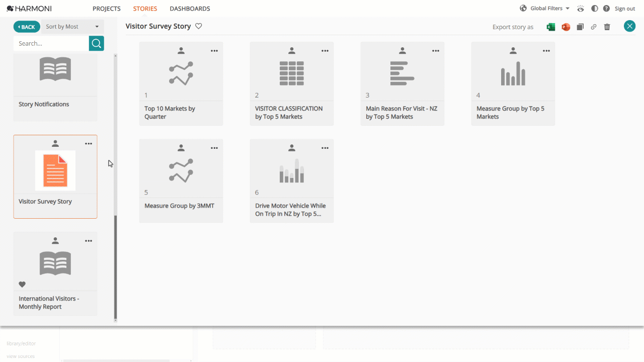Click user icon on Main Reason For Visit card
Screen dimensions: 644x362
[403, 51]
